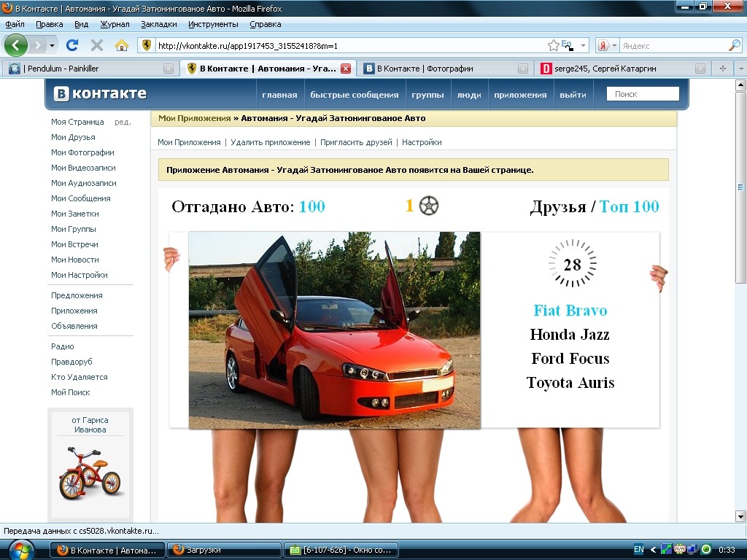Viewport: 747px width, 560px height.
Task: Click the page scrollbar down arrow
Action: [740, 516]
